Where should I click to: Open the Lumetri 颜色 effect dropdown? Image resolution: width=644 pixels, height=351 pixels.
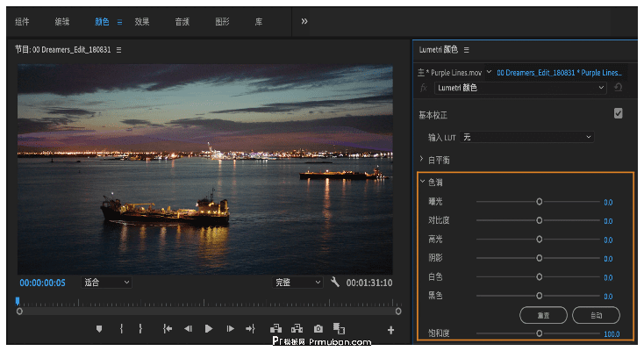click(x=520, y=88)
